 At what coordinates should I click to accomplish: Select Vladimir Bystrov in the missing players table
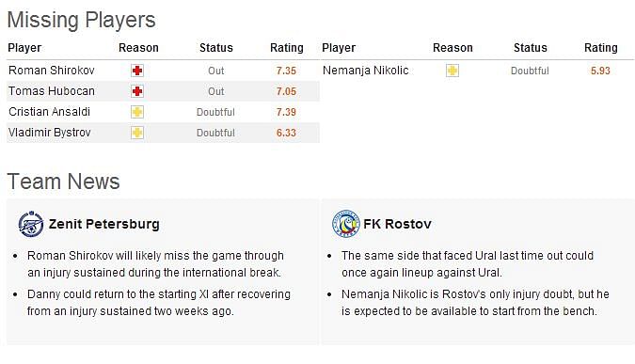[50, 133]
